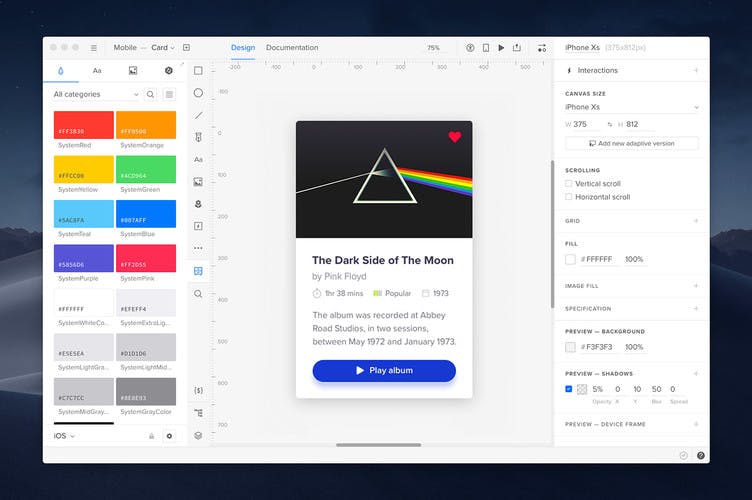This screenshot has width=752, height=500.
Task: Click the 75% zoom level
Action: coord(434,48)
